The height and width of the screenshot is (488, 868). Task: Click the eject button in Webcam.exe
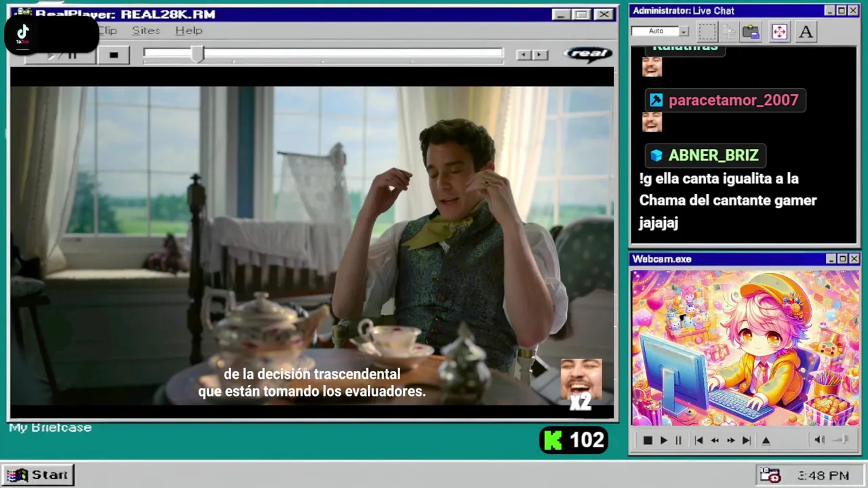pos(766,440)
